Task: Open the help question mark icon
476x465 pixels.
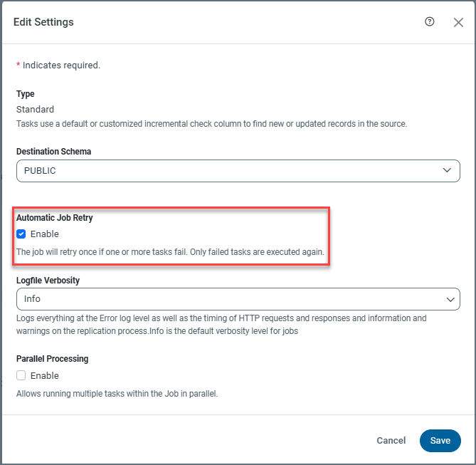Action: point(429,22)
